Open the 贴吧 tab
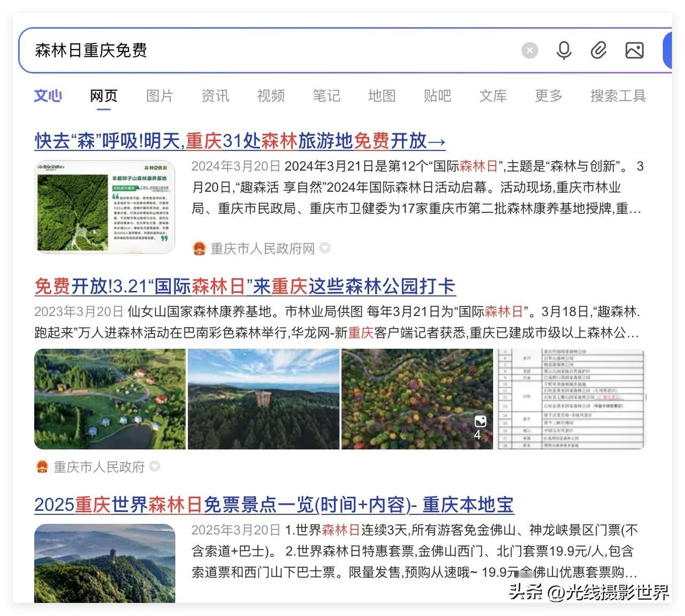Screen dimensions: 685x616 point(437,96)
